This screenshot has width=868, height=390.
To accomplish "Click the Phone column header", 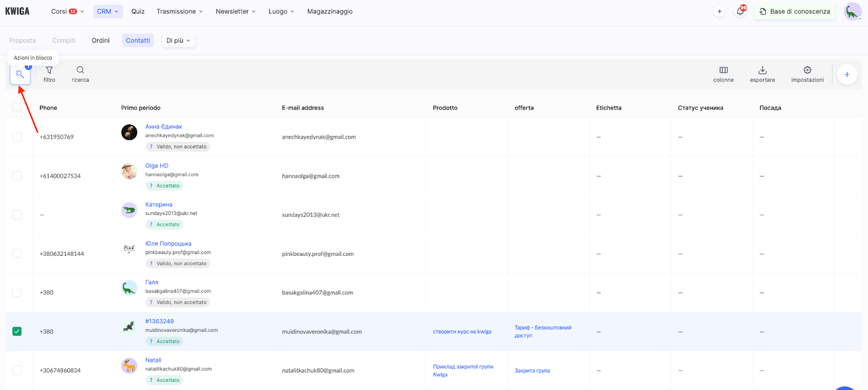I will [x=48, y=108].
